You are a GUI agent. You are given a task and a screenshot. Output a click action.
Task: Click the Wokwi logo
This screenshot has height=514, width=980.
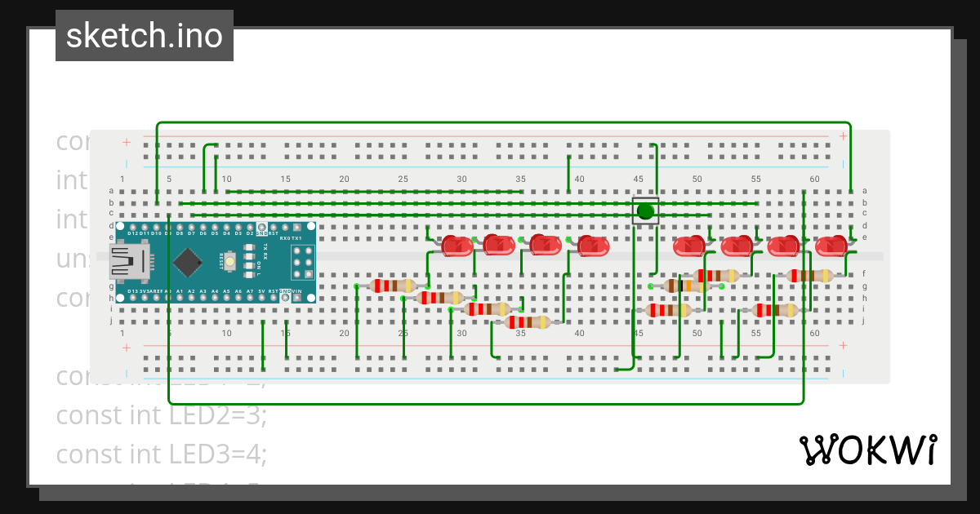click(867, 450)
